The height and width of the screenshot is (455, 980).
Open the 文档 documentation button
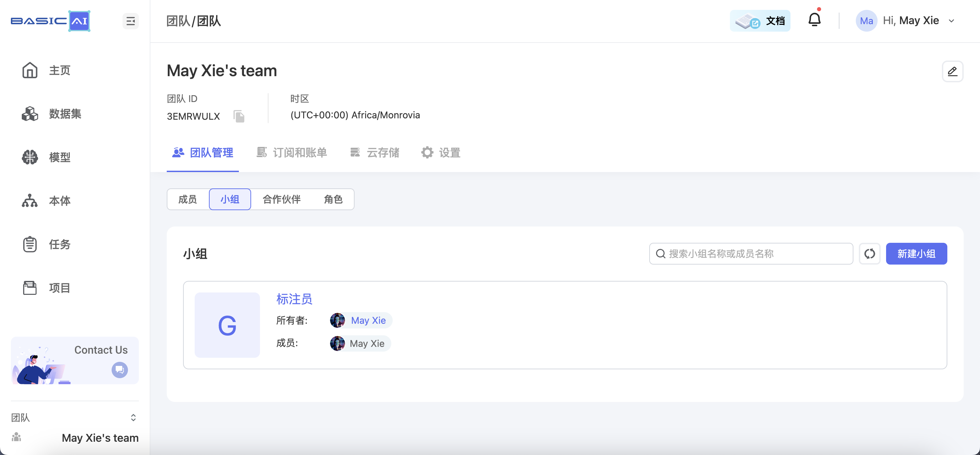760,20
